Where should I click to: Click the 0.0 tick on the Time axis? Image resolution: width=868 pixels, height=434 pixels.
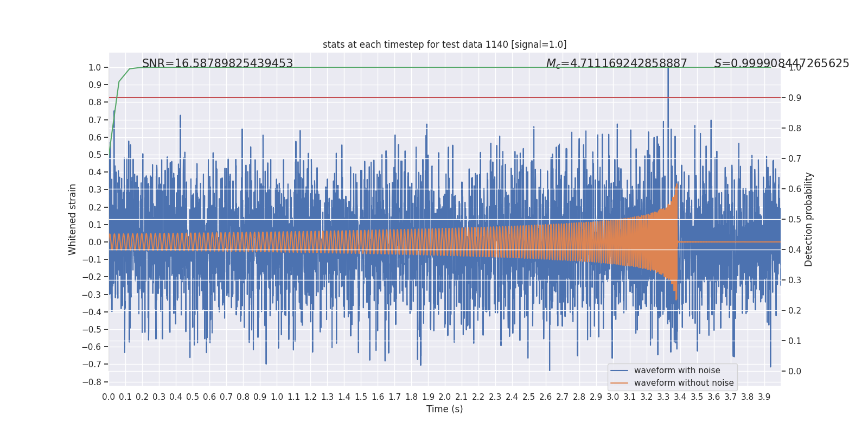pos(108,397)
